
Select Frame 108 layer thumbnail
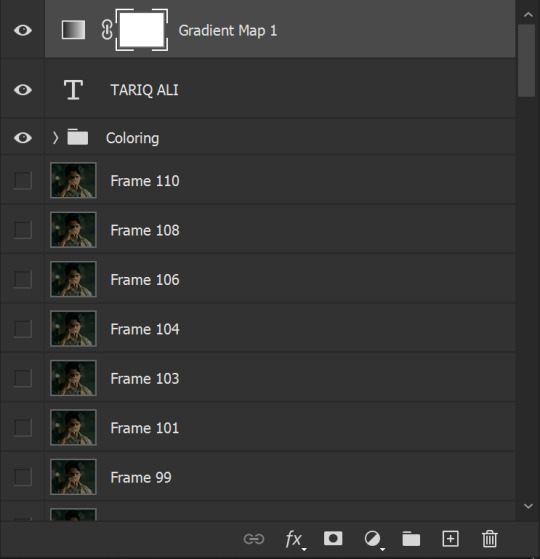pos(73,230)
